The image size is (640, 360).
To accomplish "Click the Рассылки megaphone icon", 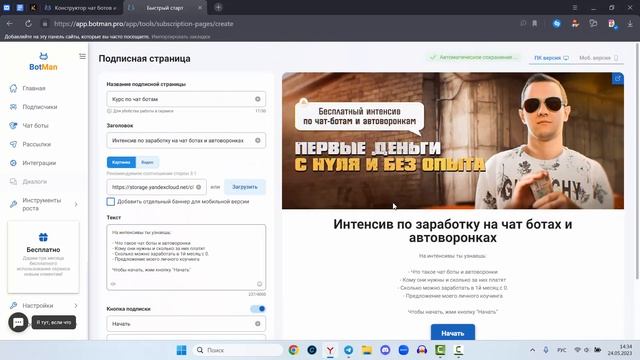I will 13,144.
